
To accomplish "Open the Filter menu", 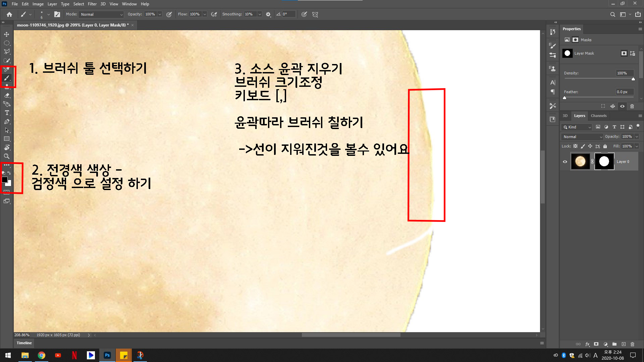I will click(x=92, y=4).
